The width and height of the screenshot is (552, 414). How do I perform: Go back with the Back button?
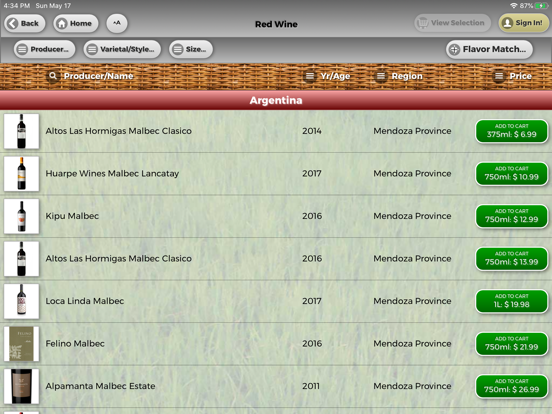(24, 24)
